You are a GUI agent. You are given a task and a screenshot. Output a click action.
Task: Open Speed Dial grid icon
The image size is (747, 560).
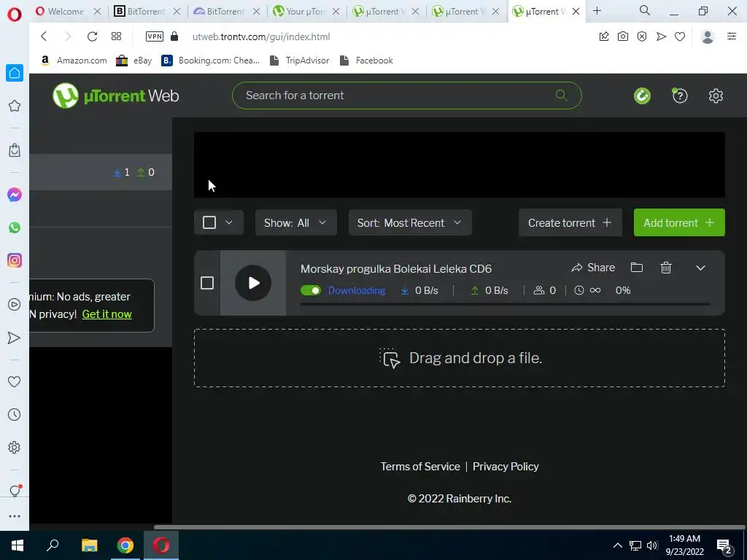click(116, 36)
